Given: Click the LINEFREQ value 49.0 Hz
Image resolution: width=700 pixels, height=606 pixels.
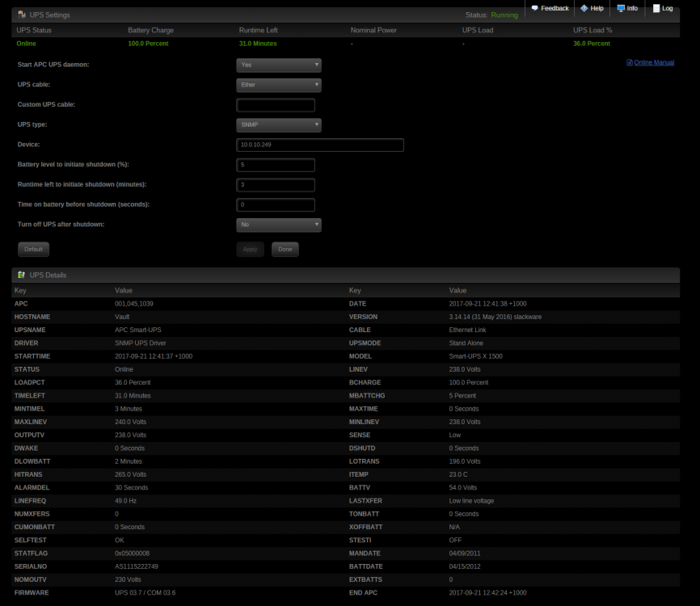Looking at the screenshot, I should [125, 501].
